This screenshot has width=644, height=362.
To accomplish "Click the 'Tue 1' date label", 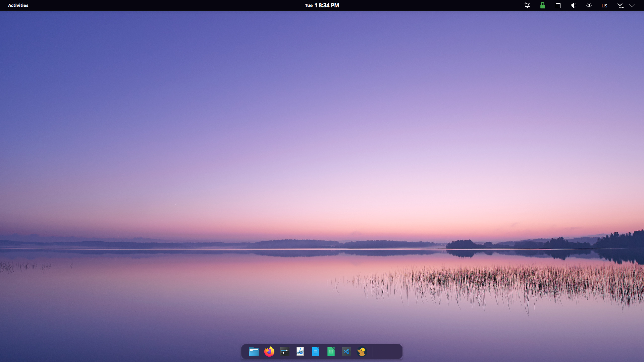I will point(311,5).
